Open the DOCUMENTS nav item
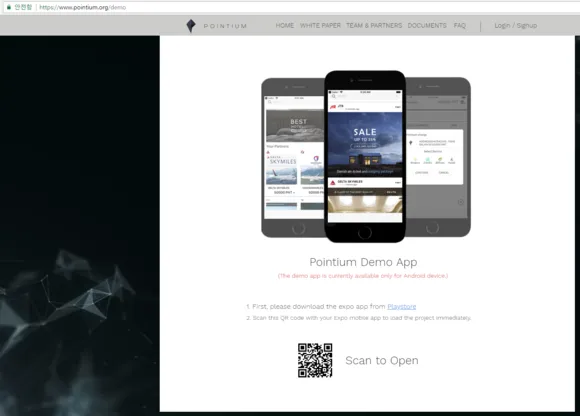The image size is (580, 416). (427, 26)
